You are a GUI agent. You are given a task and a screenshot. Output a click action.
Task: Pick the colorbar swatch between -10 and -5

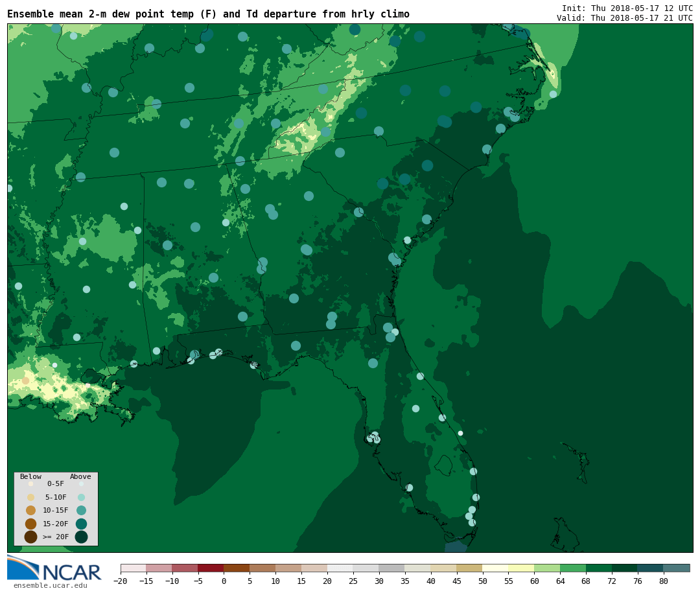pyautogui.click(x=185, y=568)
